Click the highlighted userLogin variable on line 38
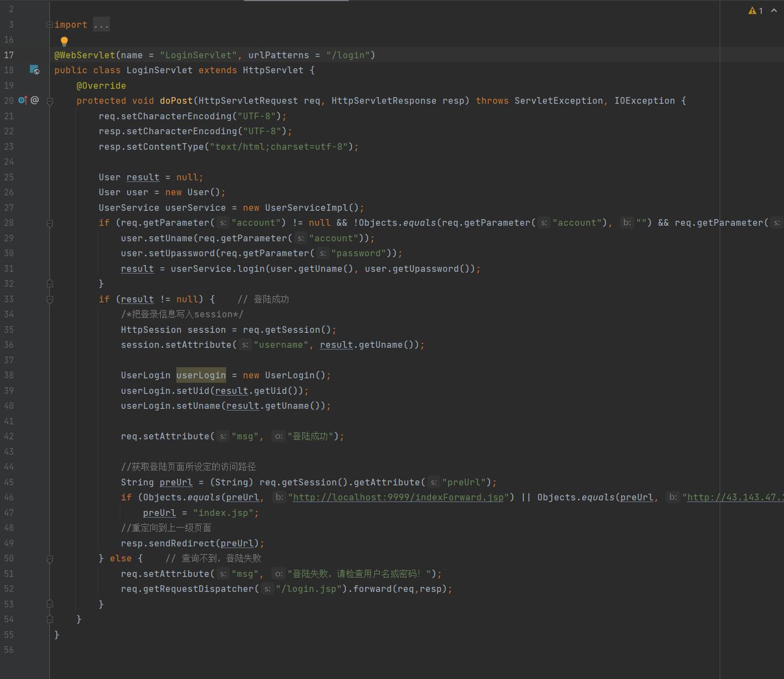 click(201, 376)
